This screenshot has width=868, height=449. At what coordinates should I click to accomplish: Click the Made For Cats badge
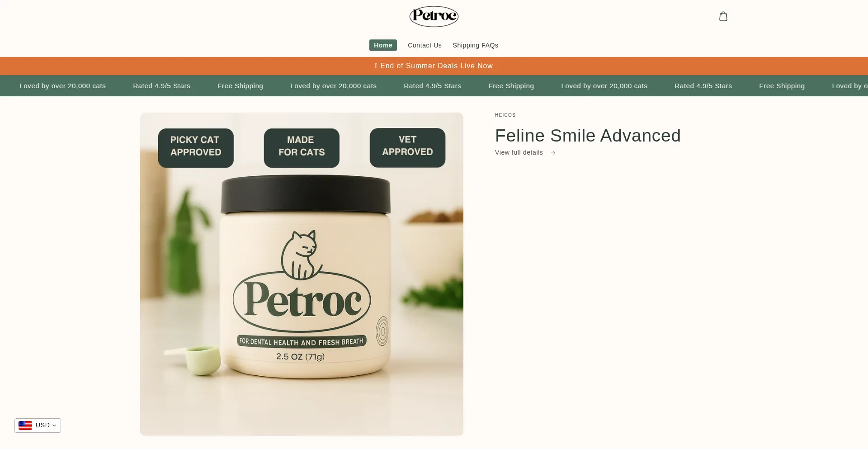click(x=302, y=148)
